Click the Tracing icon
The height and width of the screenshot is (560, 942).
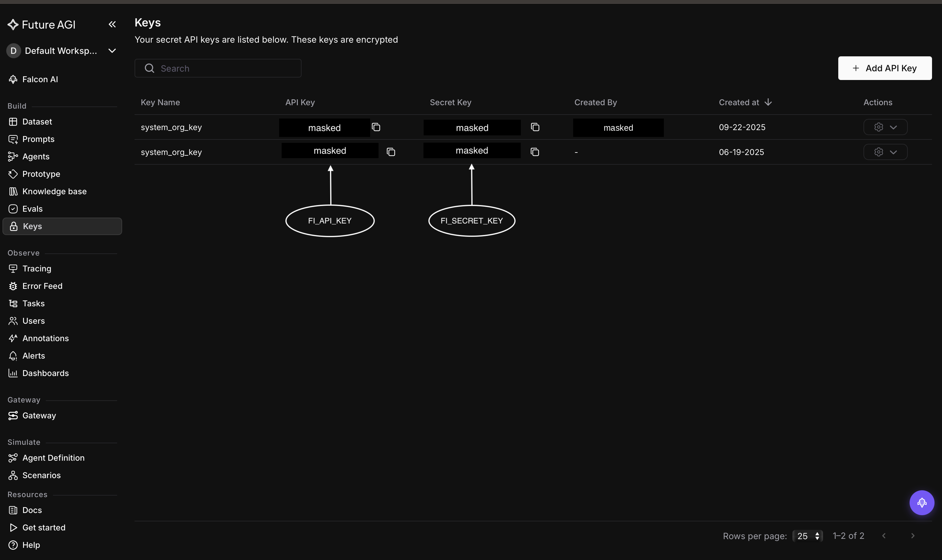[x=13, y=269]
